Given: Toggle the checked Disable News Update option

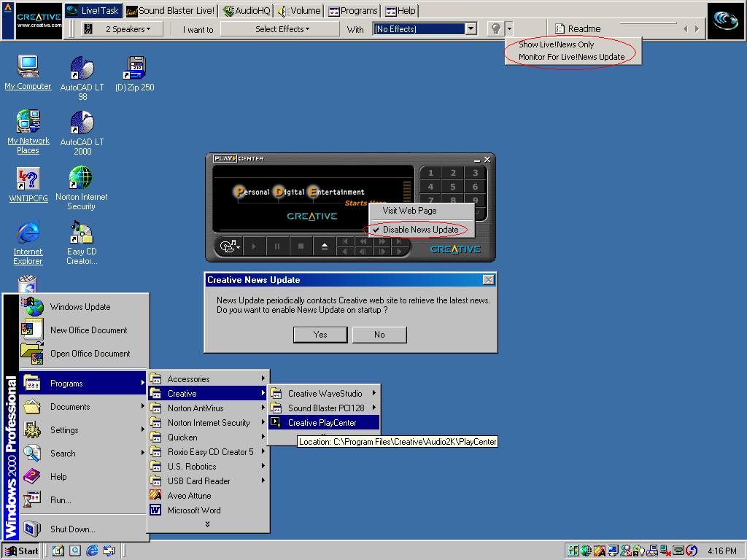Looking at the screenshot, I should [x=421, y=230].
